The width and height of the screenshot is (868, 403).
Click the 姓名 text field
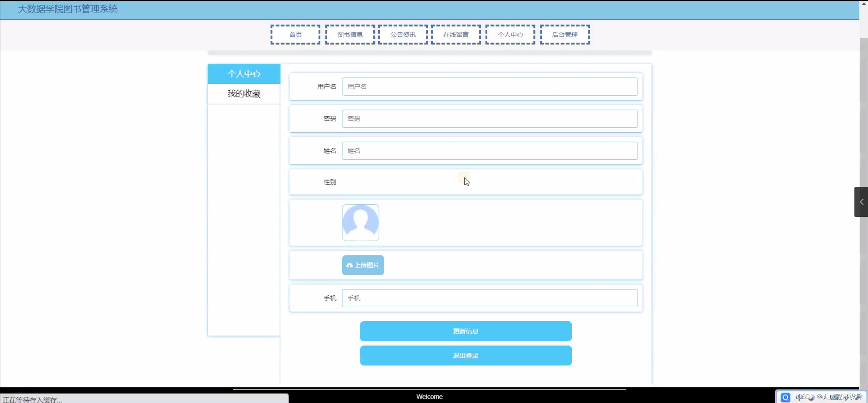click(x=489, y=151)
